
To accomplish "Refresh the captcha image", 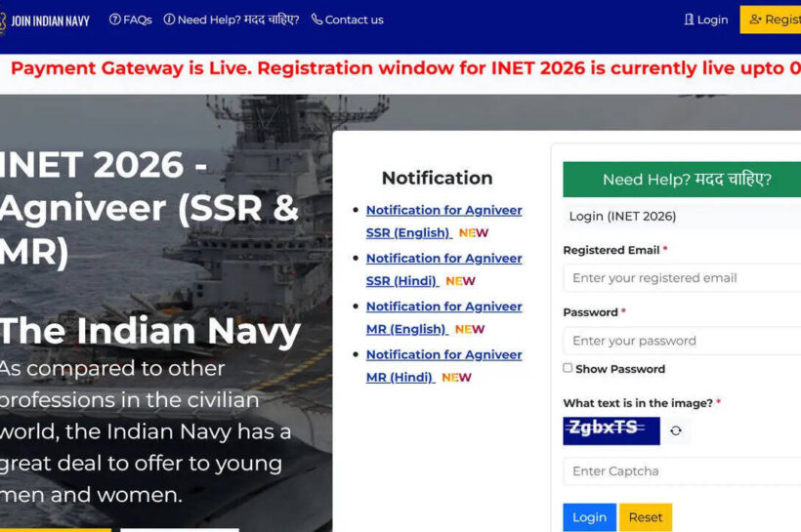I will [x=676, y=430].
